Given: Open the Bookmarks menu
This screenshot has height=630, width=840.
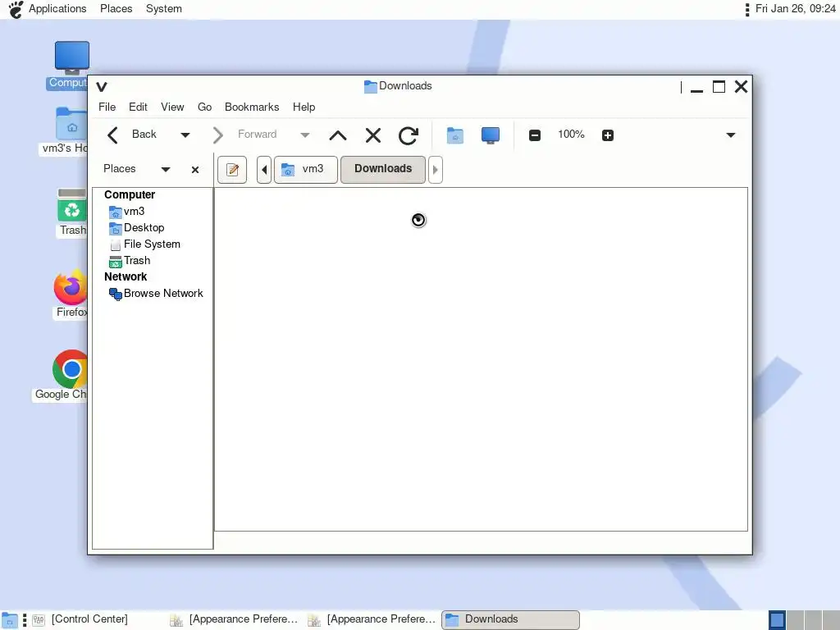Looking at the screenshot, I should [252, 107].
